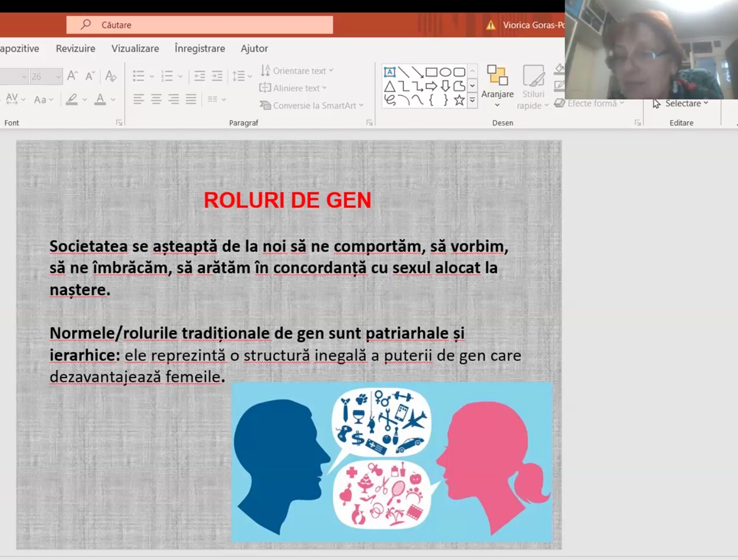Click the Căutare search box
This screenshot has width=738, height=560.
point(200,25)
